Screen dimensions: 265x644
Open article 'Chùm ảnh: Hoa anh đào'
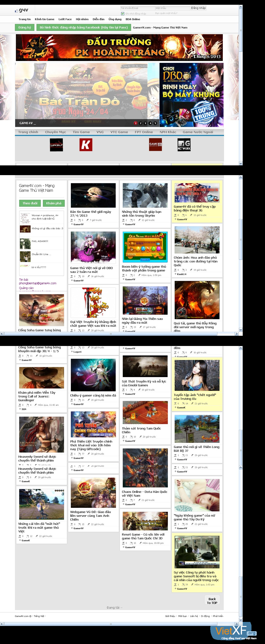[196, 261]
